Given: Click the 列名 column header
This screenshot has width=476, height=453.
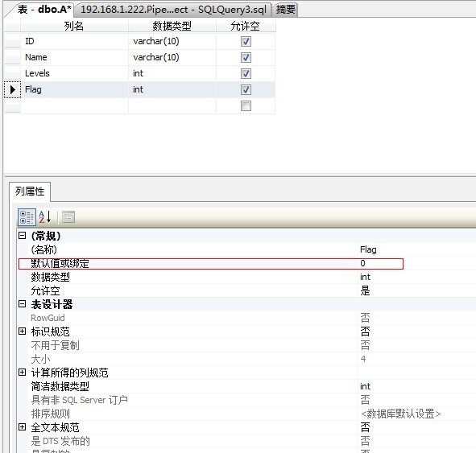Looking at the screenshot, I should point(74,26).
